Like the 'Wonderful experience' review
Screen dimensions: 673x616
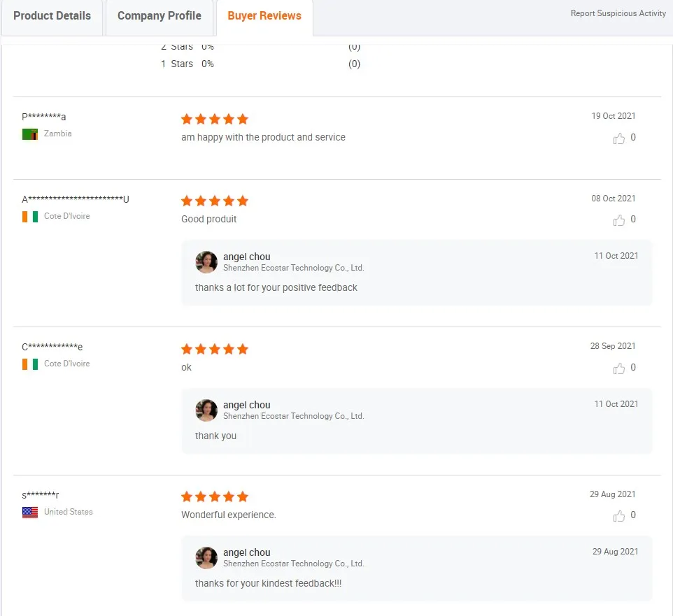pos(619,516)
